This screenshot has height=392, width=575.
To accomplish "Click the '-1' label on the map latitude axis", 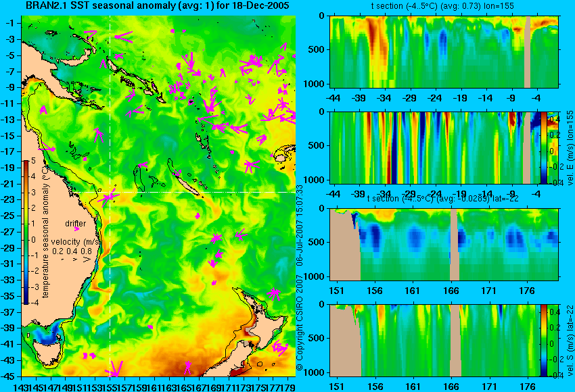I will point(9,23).
